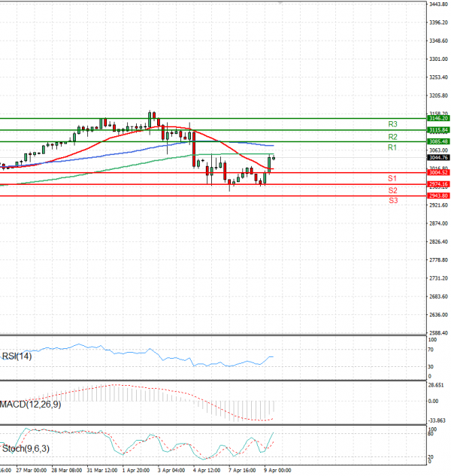Image resolution: width=451 pixels, height=476 pixels.
Task: Click the 31 Mar 12:00 time label
Action: pos(101,470)
